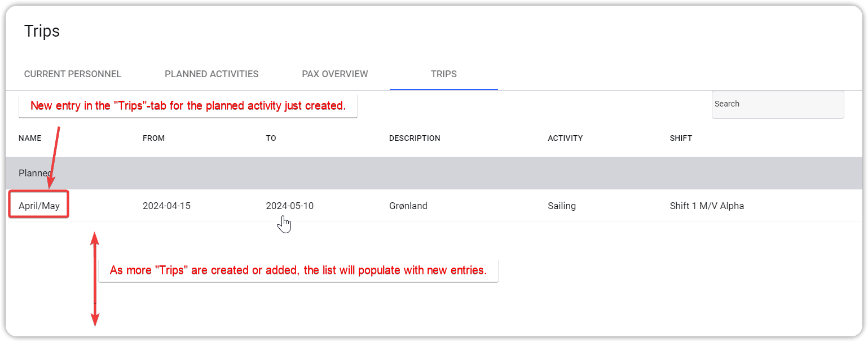Screen dimensions: 868x342
Task: Sort by the Name column header
Action: [30, 138]
